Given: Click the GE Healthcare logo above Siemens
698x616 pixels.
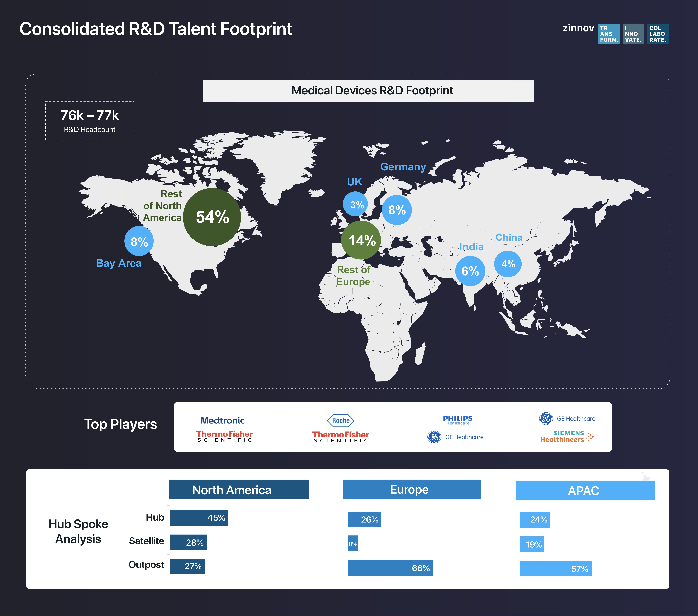Looking at the screenshot, I should point(567,418).
